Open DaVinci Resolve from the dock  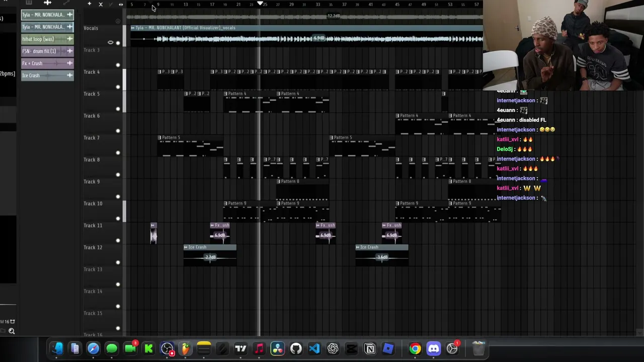[x=277, y=348]
